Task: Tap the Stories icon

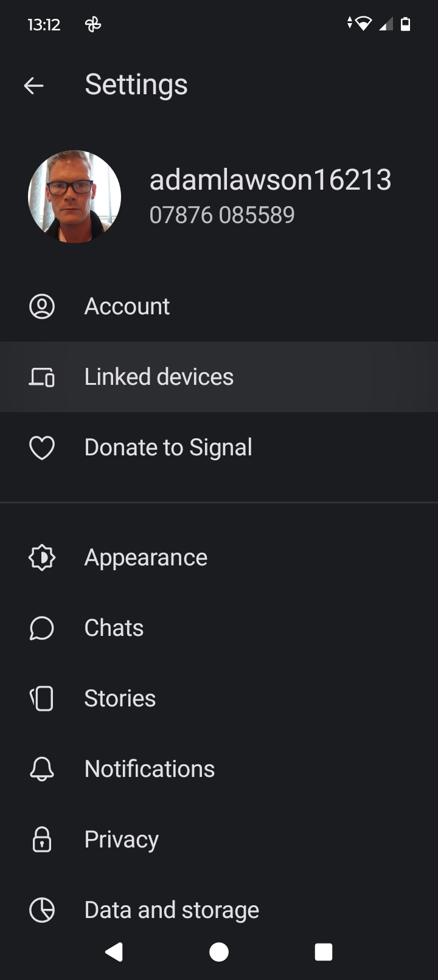Action: (42, 699)
